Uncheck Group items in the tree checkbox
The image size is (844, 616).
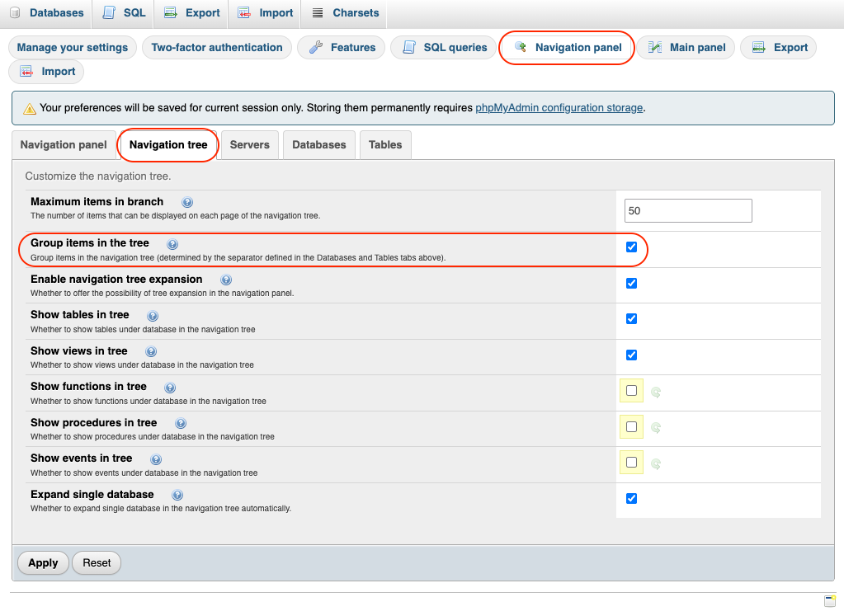(x=632, y=247)
